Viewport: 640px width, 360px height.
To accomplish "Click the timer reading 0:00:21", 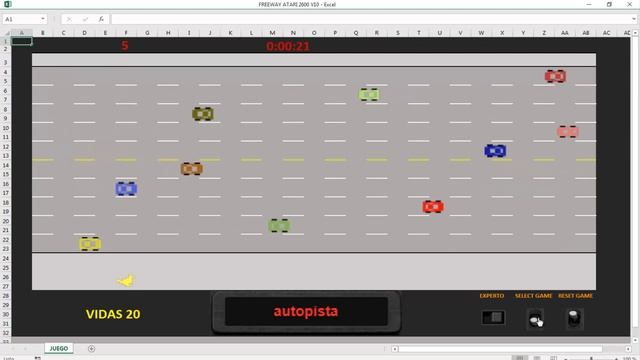I will [288, 46].
